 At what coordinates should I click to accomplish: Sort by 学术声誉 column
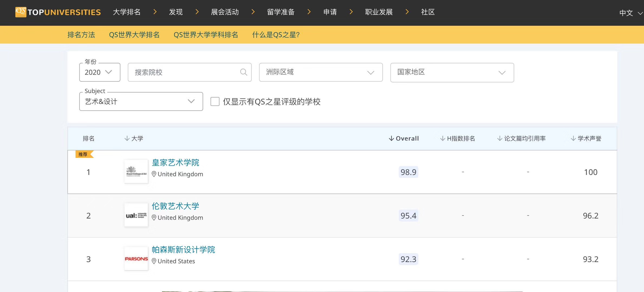tap(586, 138)
